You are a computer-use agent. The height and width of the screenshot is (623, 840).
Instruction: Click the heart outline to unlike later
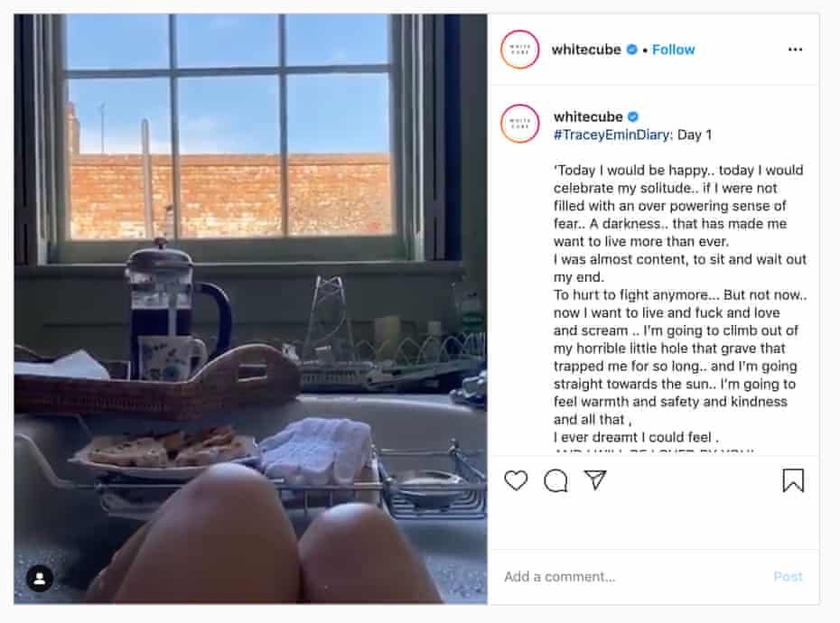pyautogui.click(x=517, y=480)
